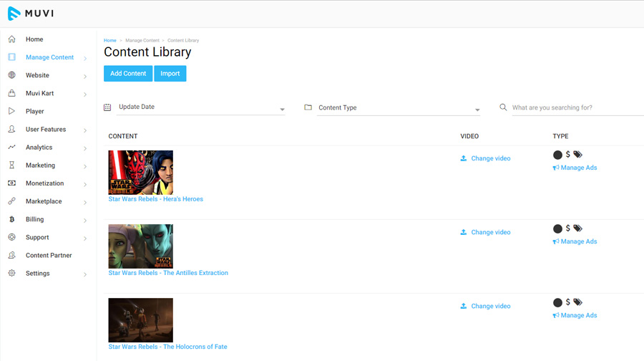
Task: Click the Player play-triangle icon
Action: coord(12,111)
